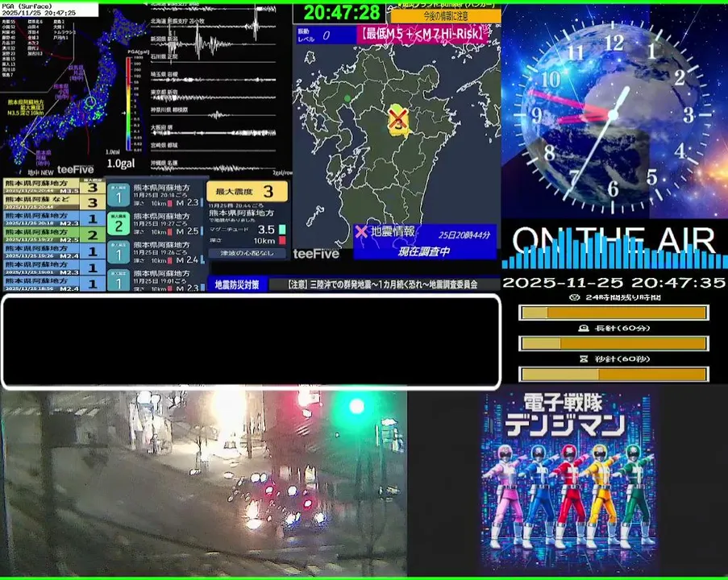Select left list row 19:26 M2.4
This screenshot has height=580, width=728.
[x=54, y=251]
